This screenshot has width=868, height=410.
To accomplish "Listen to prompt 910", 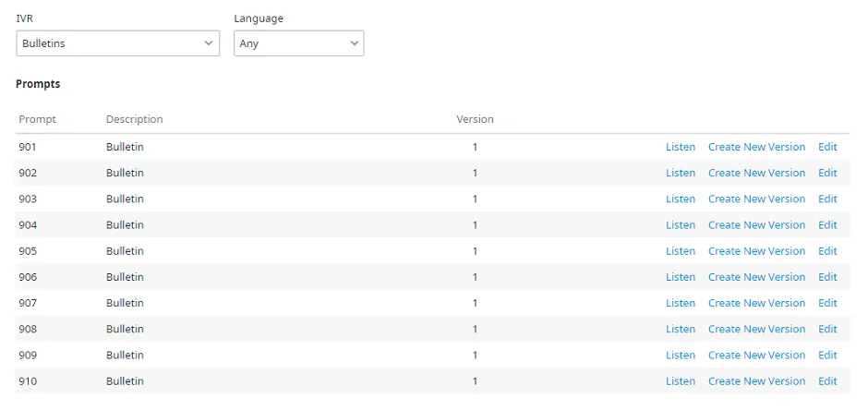I will 681,380.
